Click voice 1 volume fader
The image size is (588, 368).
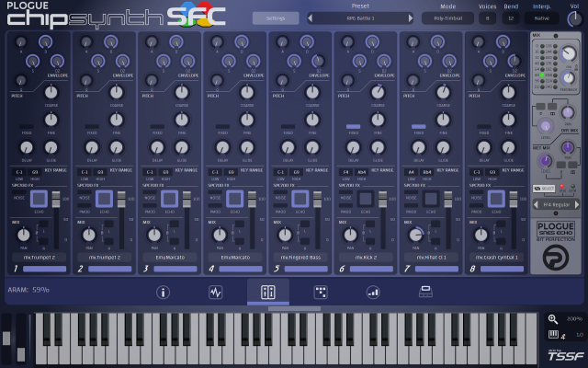(x=56, y=200)
